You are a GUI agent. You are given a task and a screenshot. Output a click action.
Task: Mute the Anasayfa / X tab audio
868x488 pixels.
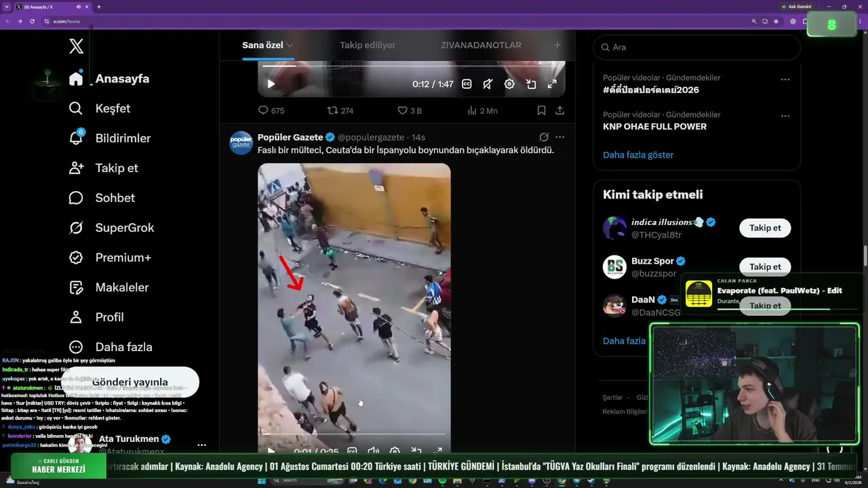pyautogui.click(x=79, y=7)
